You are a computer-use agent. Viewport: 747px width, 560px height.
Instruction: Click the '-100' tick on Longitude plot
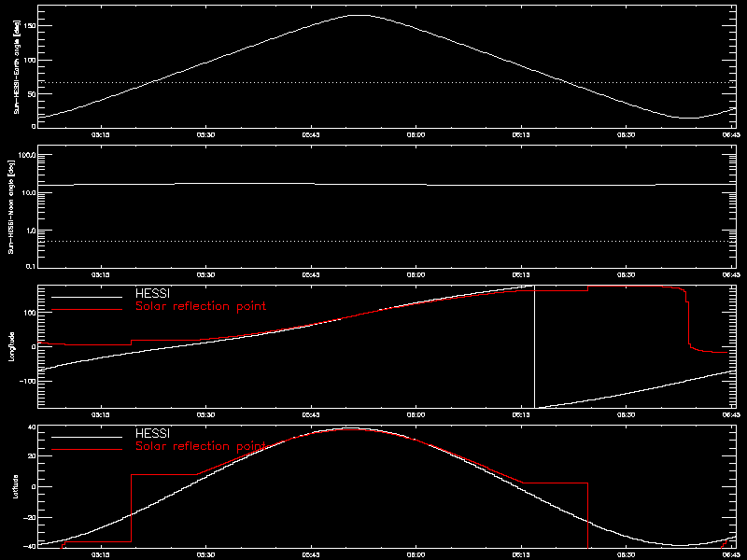pos(27,382)
